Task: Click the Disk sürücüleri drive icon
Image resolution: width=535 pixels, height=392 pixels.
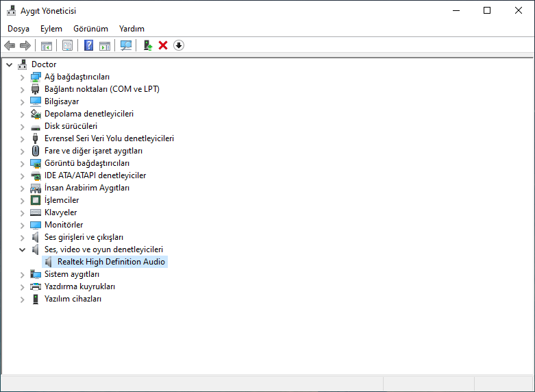Action: click(x=36, y=127)
